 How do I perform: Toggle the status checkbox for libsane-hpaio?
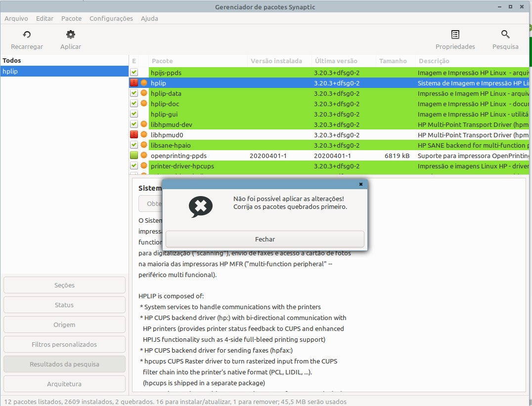point(134,145)
